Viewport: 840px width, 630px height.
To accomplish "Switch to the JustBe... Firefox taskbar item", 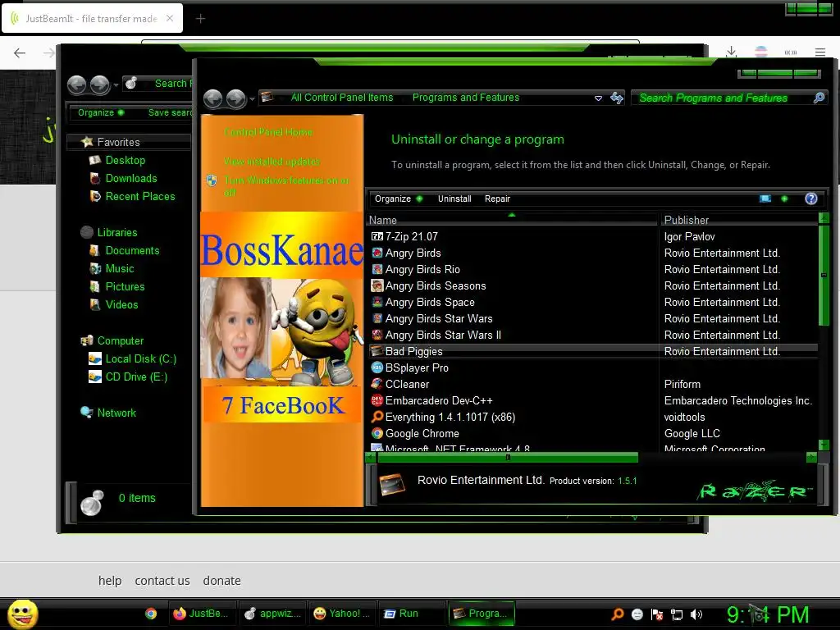I will tap(202, 614).
